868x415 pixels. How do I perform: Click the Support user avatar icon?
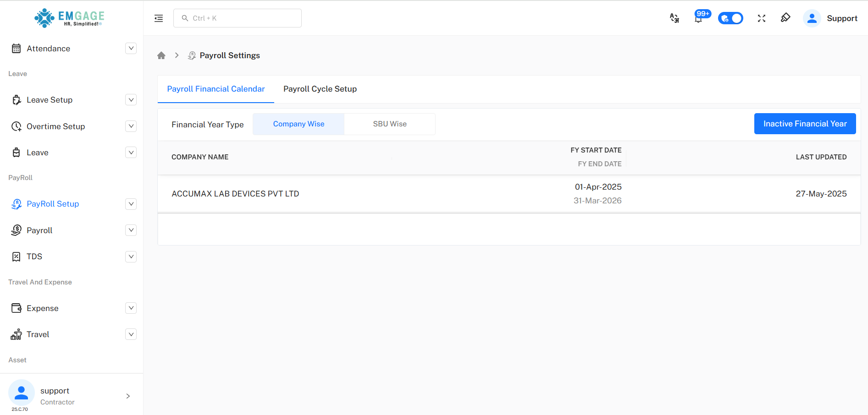[x=812, y=18]
